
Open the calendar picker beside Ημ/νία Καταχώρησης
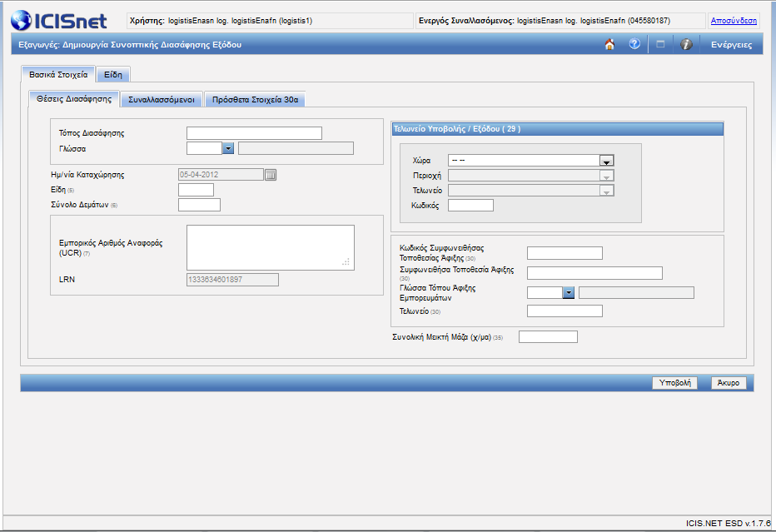pyautogui.click(x=271, y=174)
